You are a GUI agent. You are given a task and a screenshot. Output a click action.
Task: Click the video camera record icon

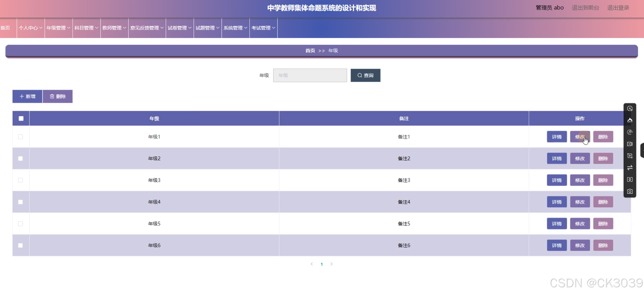tap(630, 144)
